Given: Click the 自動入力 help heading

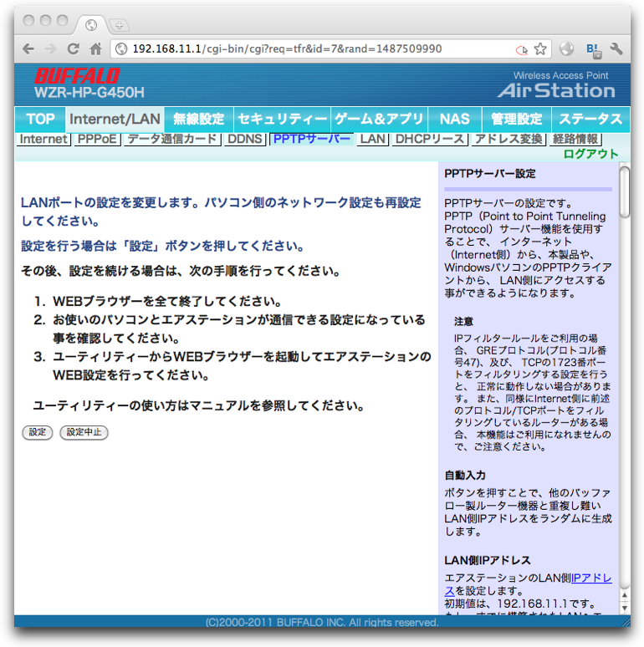Looking at the screenshot, I should (x=465, y=476).
